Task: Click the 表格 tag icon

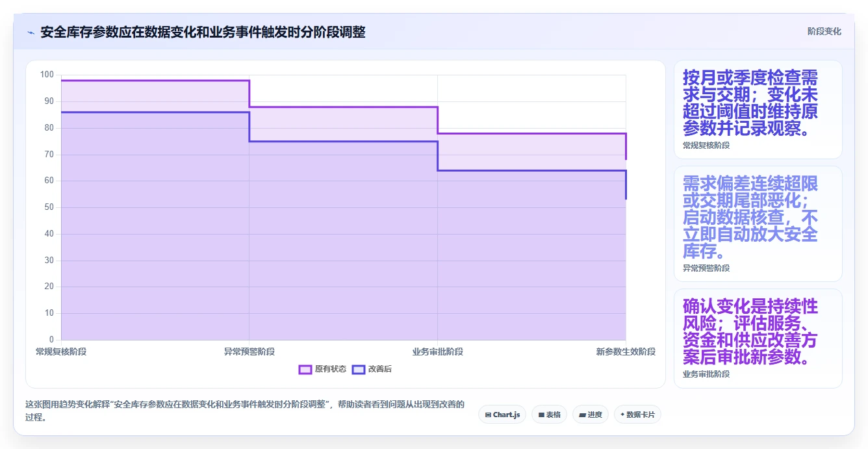Action: (541, 415)
